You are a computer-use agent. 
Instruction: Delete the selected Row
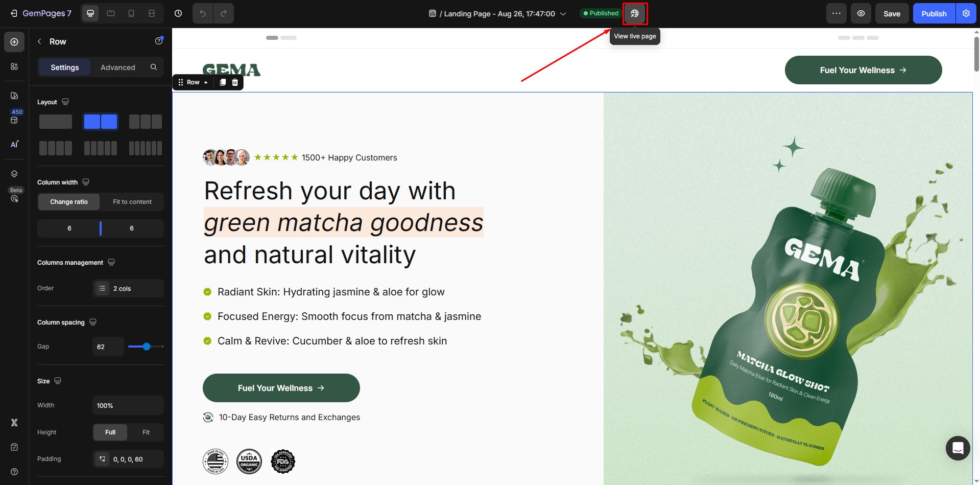235,82
